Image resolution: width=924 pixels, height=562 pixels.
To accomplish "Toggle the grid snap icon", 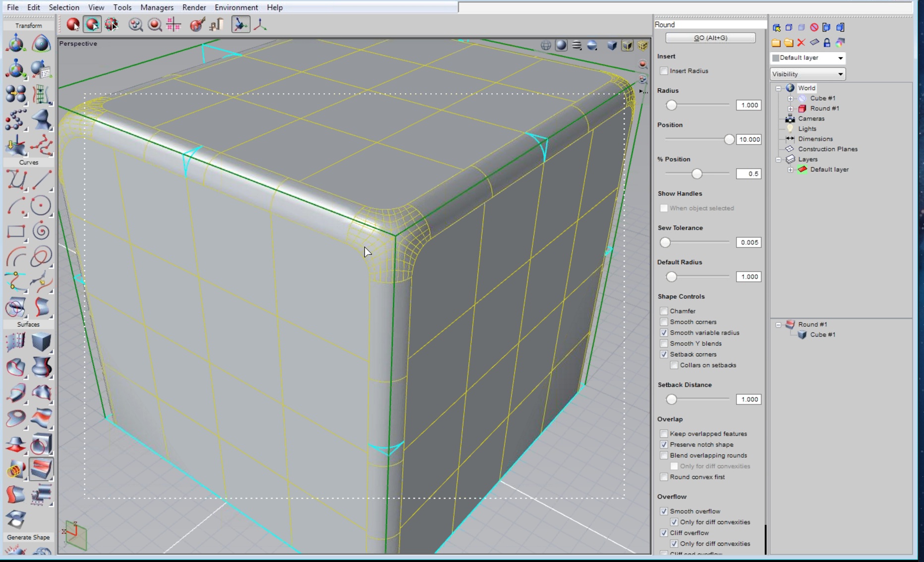I will click(x=173, y=24).
